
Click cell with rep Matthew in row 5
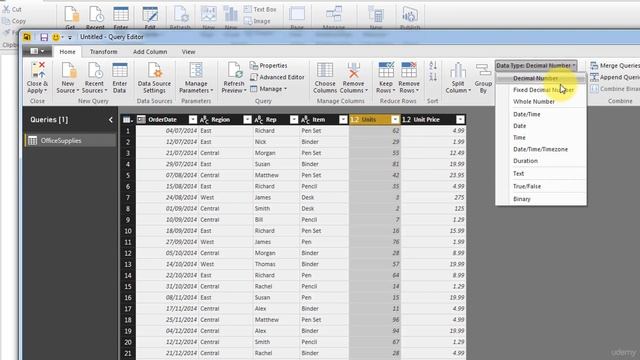(x=276, y=175)
